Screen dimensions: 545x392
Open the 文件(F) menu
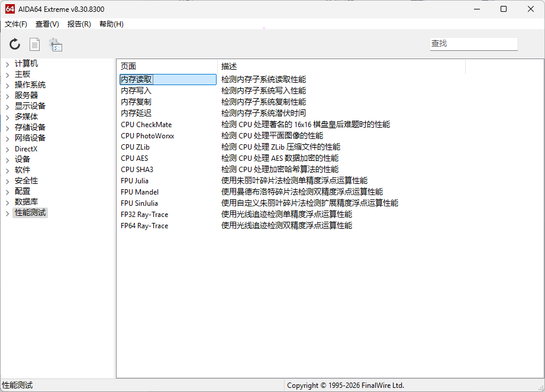[x=15, y=24]
